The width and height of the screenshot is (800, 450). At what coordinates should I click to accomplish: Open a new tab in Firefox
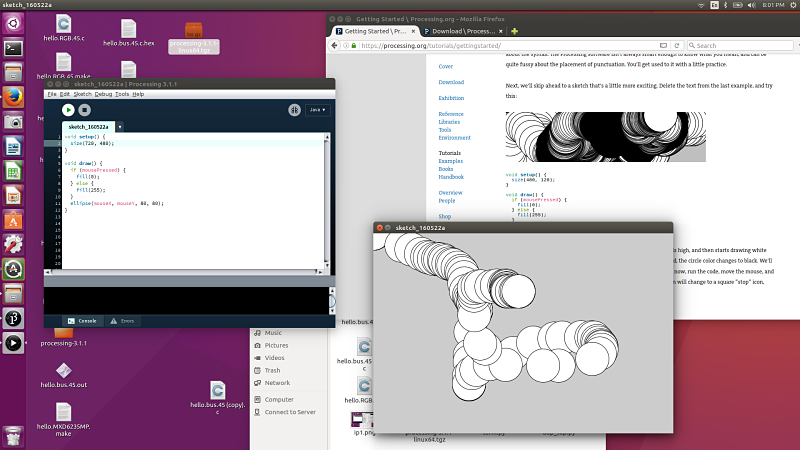[514, 31]
